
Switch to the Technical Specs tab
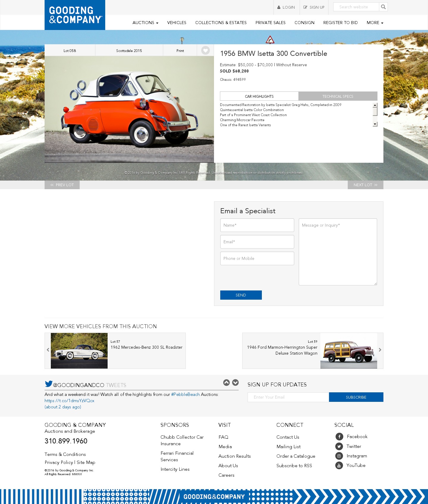(x=338, y=96)
